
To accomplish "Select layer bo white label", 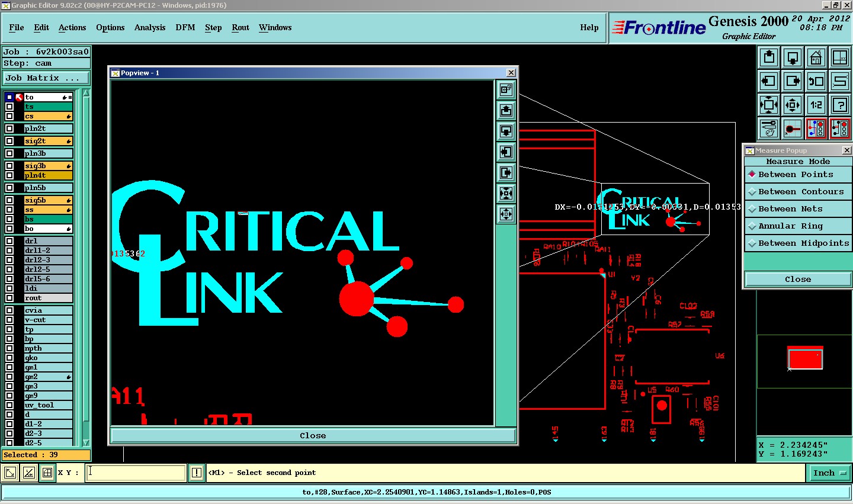I will click(x=48, y=229).
